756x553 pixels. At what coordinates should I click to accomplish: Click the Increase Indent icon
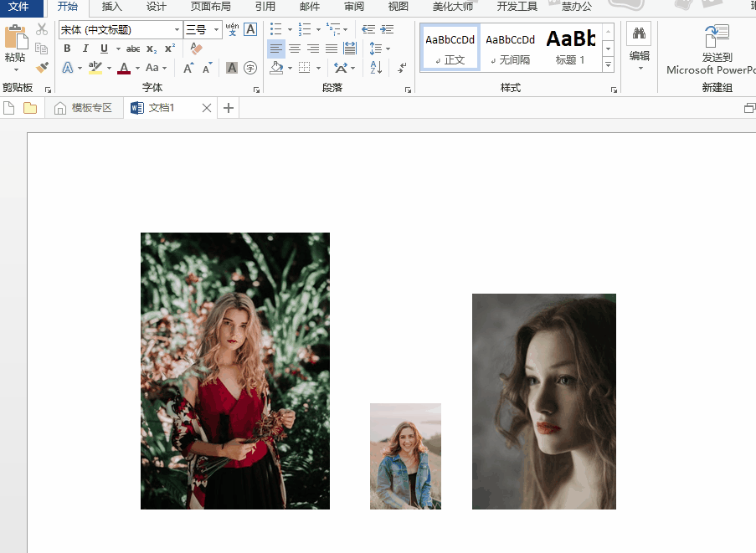[x=387, y=29]
